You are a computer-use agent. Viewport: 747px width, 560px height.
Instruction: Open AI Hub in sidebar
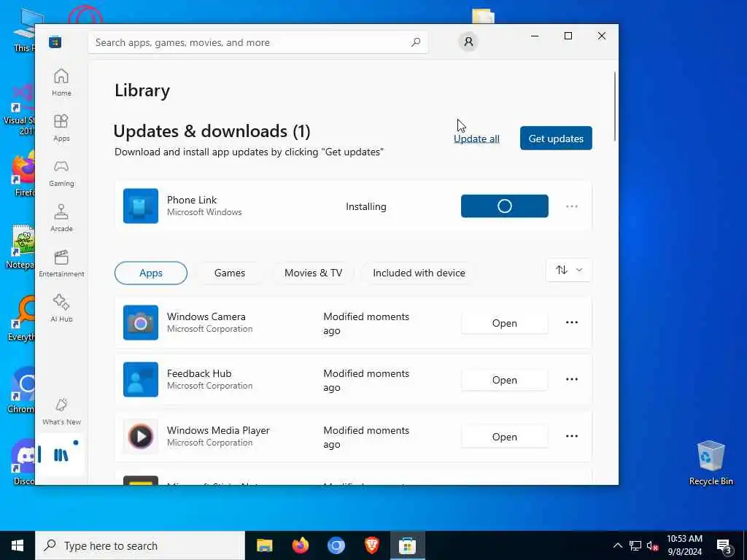click(61, 308)
